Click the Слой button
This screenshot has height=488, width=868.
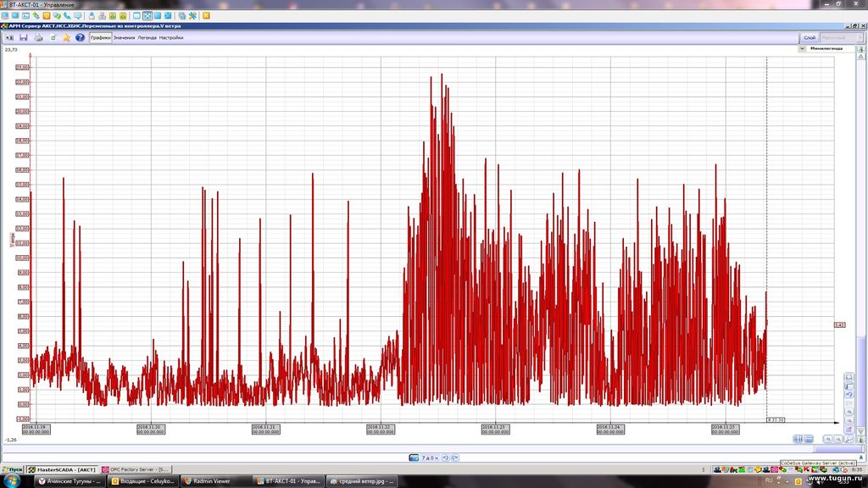pyautogui.click(x=810, y=37)
